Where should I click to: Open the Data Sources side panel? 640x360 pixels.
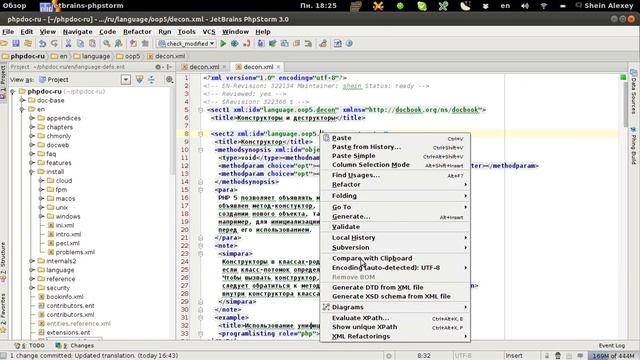pos(633,91)
